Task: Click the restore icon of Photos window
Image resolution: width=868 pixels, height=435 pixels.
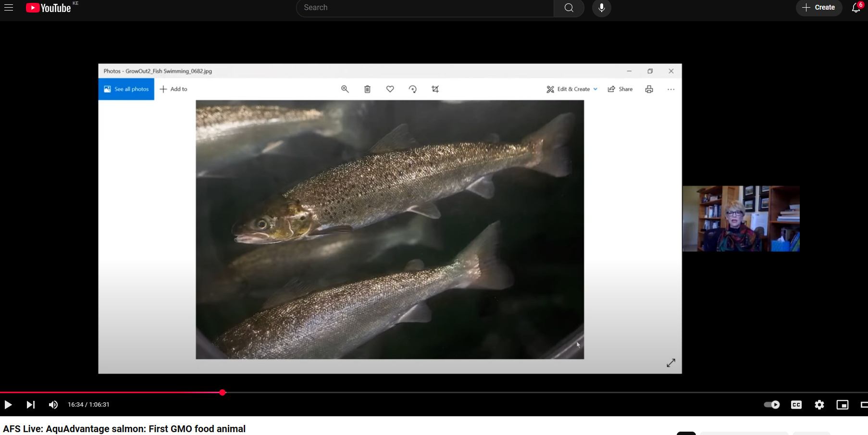Action: click(x=650, y=71)
